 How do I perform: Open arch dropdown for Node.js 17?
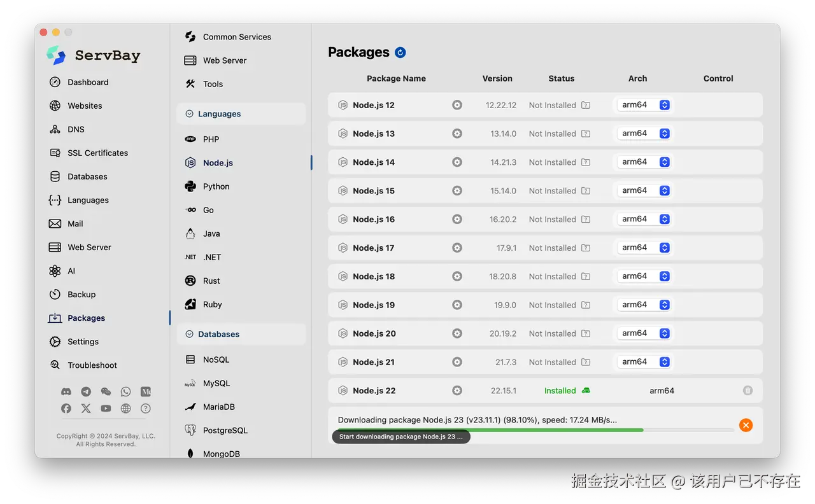tap(644, 248)
